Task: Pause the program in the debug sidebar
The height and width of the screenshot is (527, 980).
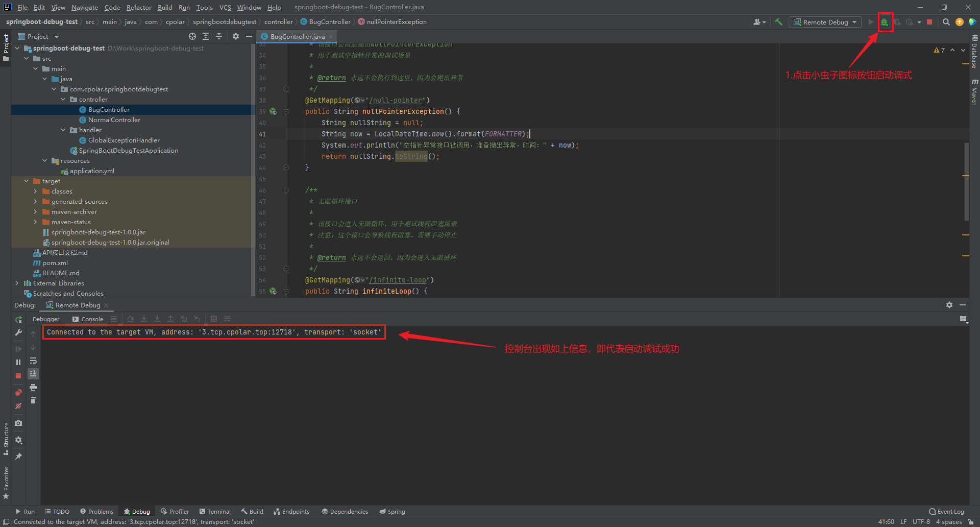Action: pos(18,362)
